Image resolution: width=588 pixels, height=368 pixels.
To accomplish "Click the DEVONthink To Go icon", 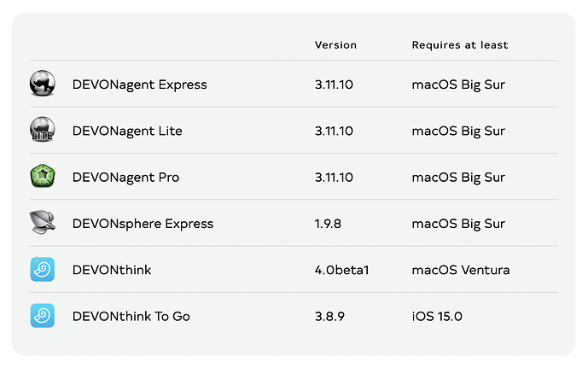I will click(x=43, y=316).
